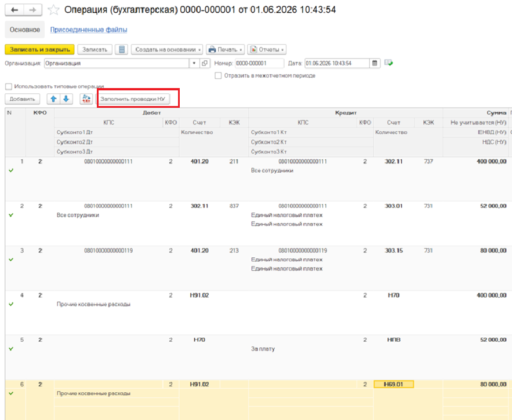Select credit account Н70 in row 4
Viewport: 512px width, 420px height.
pyautogui.click(x=394, y=295)
